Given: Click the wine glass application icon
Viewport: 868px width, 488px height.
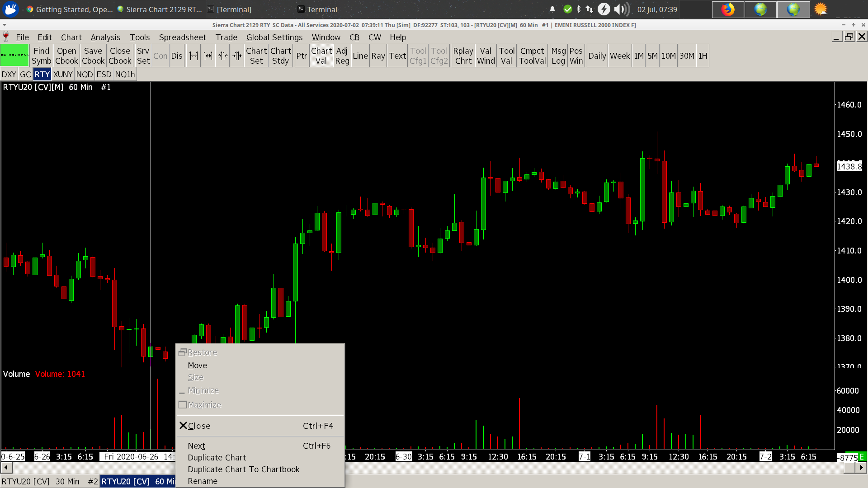Looking at the screenshot, I should (x=6, y=37).
